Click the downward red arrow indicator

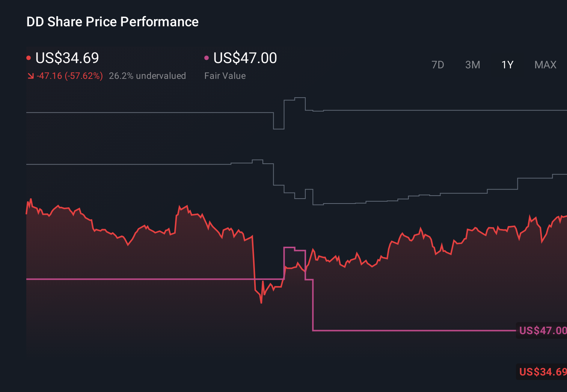point(30,75)
